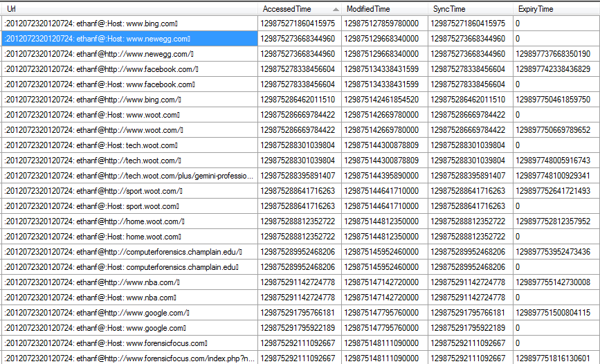Click AccessedTime cell 129875271860415975
The image size is (600, 364).
coord(300,24)
